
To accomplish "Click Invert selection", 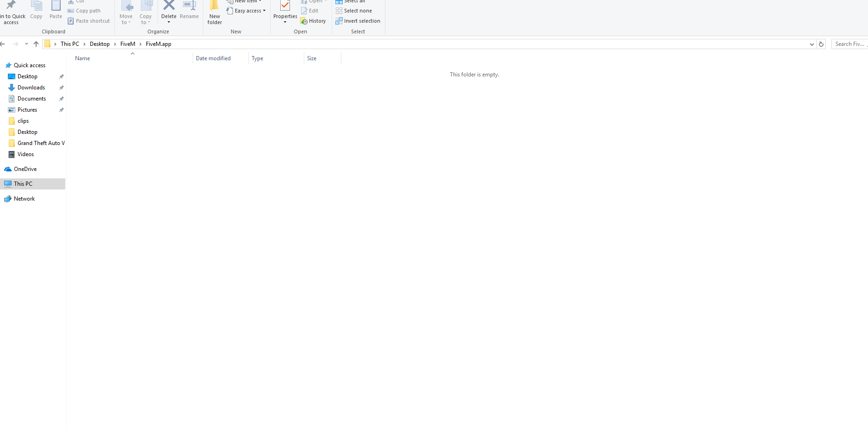I will (x=358, y=21).
